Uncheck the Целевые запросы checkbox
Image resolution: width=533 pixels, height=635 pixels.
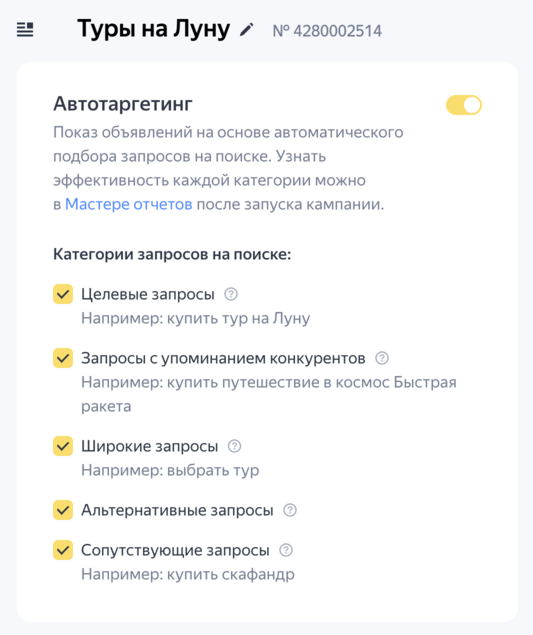tap(63, 294)
